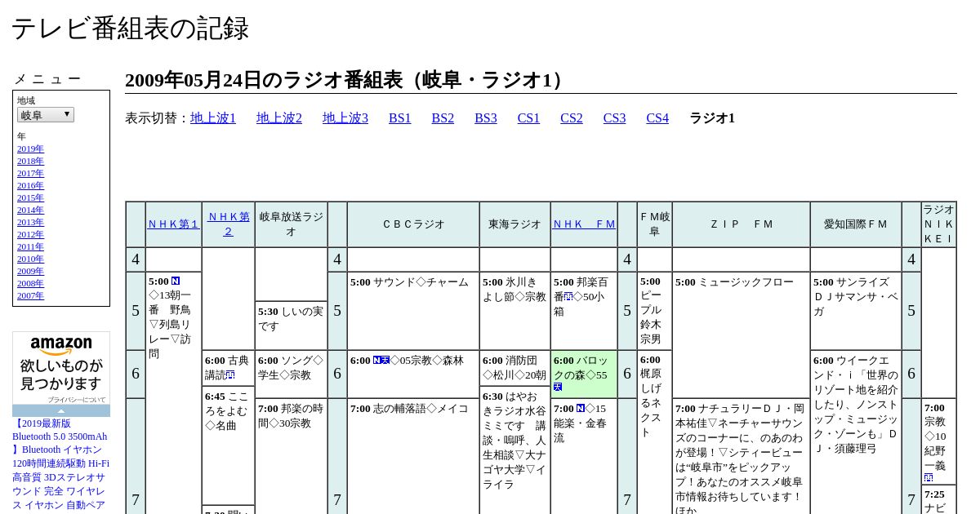Open the 2007年 year link

point(30,296)
